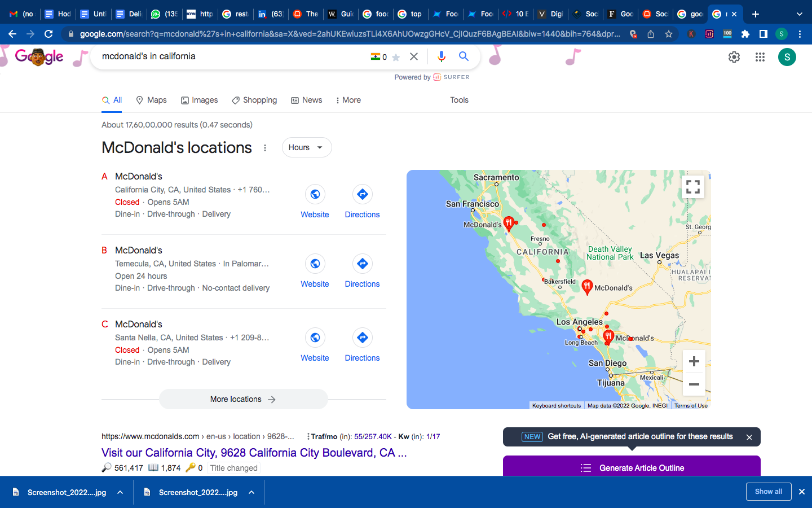The height and width of the screenshot is (508, 812).
Task: Open the map's Terms of Use link
Action: [x=691, y=405]
